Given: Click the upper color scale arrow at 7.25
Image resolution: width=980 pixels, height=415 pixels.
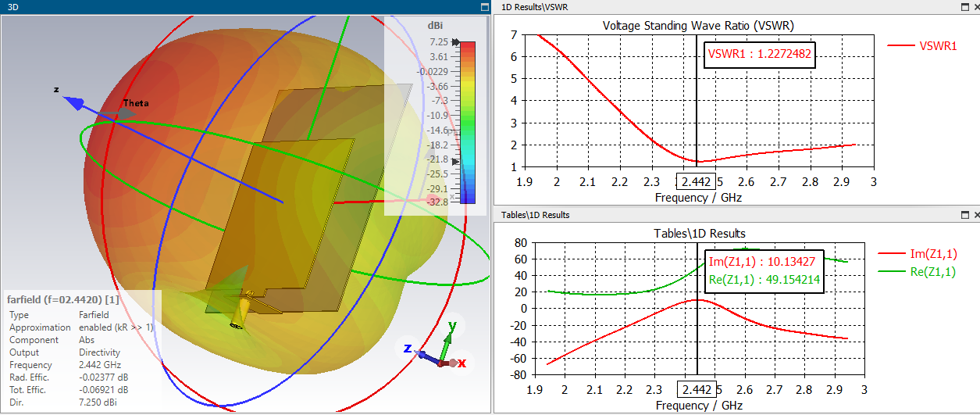Looking at the screenshot, I should pyautogui.click(x=456, y=42).
